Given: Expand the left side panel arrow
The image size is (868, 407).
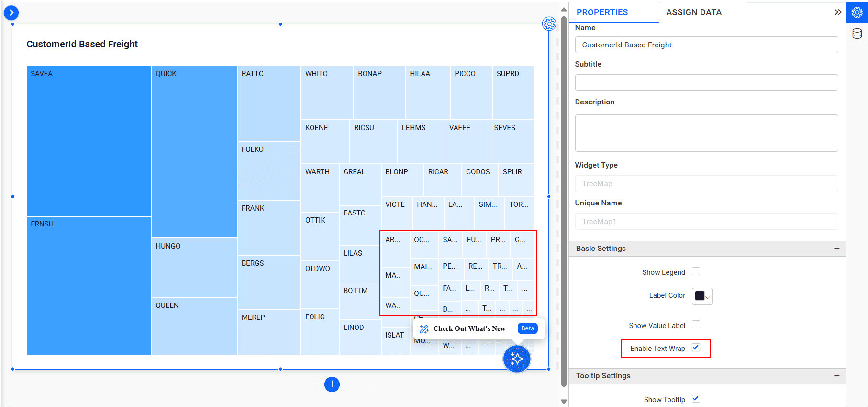Looking at the screenshot, I should 11,13.
